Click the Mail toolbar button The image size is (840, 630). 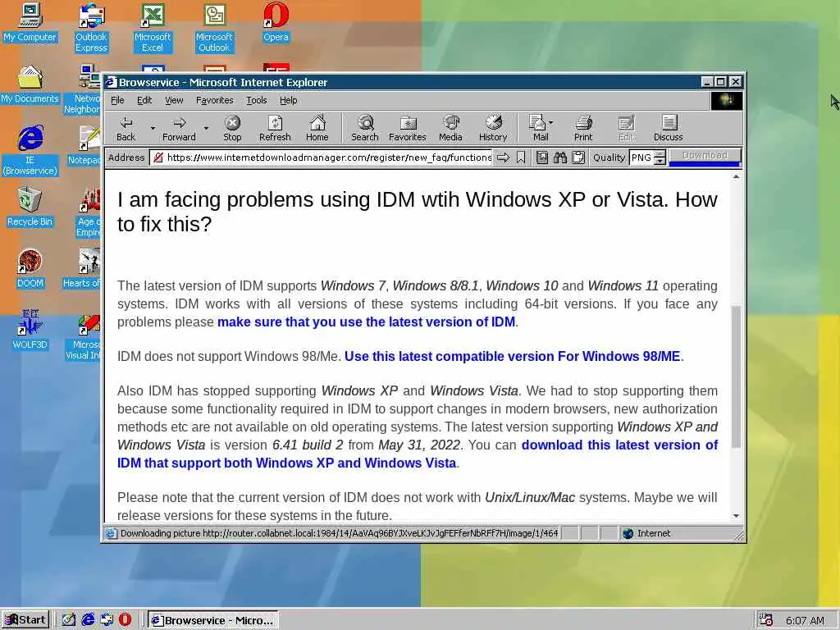tap(538, 129)
